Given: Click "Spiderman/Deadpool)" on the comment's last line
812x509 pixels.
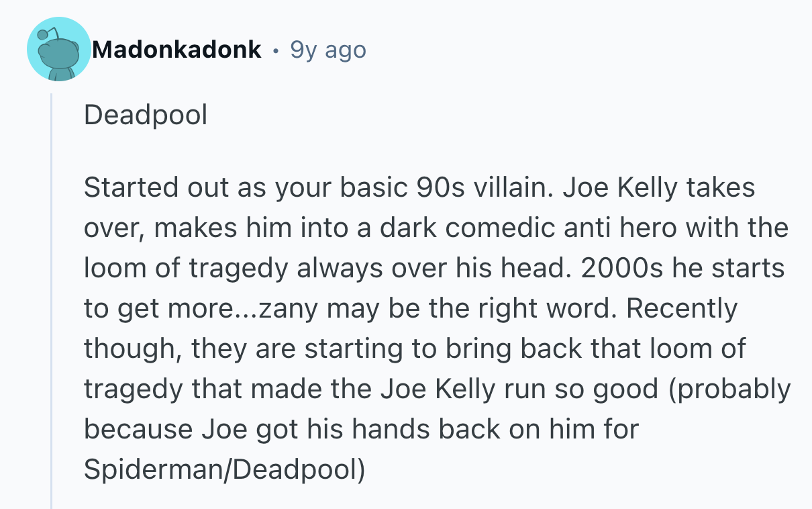Looking at the screenshot, I should [224, 470].
